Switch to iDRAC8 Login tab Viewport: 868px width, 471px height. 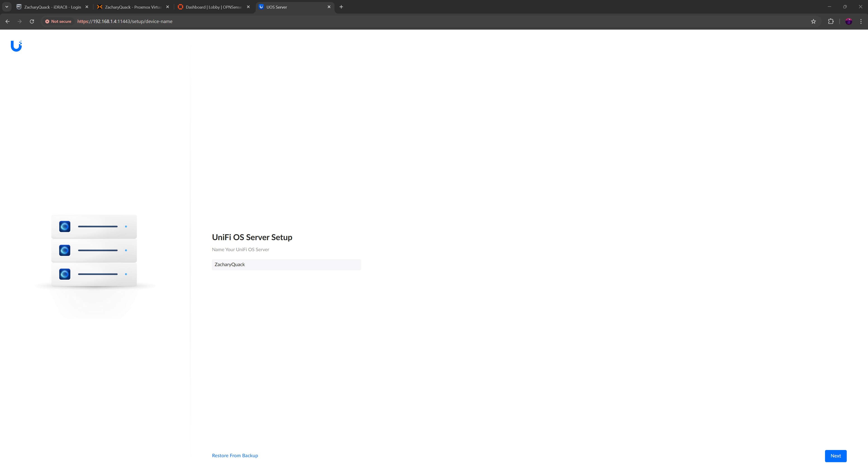pos(52,7)
